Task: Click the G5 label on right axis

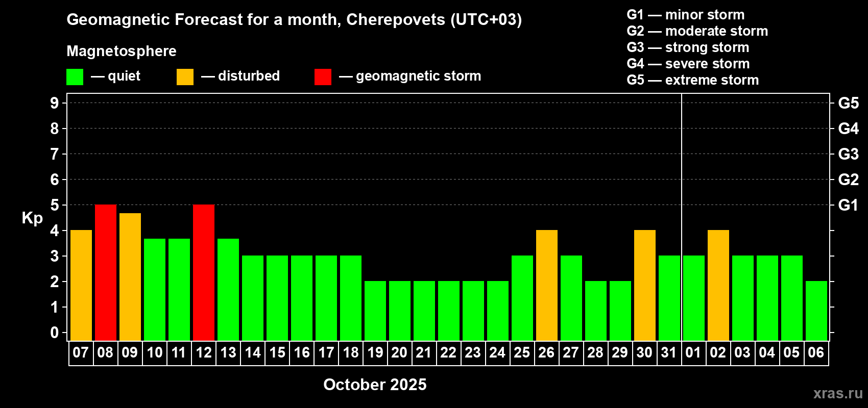Action: (x=848, y=103)
